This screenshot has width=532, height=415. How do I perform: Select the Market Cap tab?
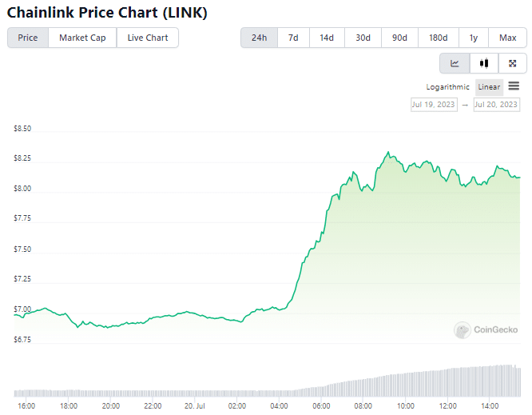point(82,38)
